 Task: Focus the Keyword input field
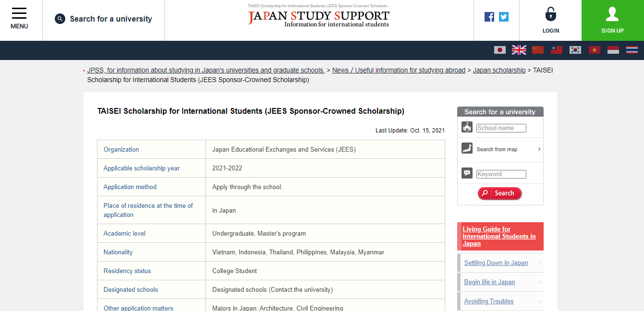pyautogui.click(x=501, y=174)
